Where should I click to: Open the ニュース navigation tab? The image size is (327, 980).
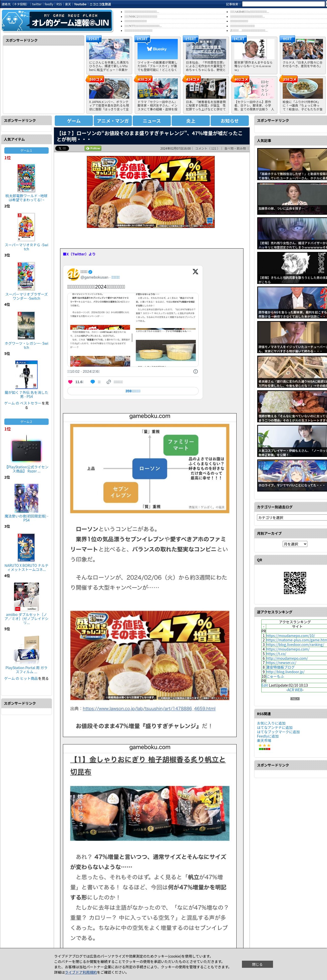pyautogui.click(x=152, y=121)
